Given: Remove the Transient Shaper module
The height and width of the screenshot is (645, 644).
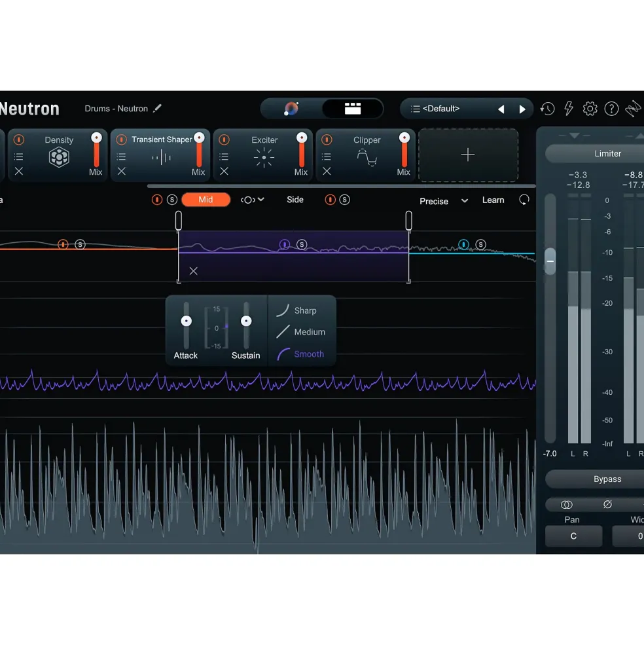Looking at the screenshot, I should tap(121, 171).
